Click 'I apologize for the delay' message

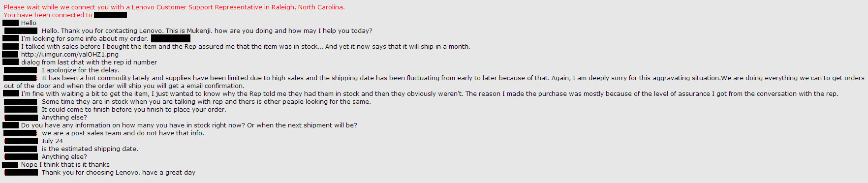pyautogui.click(x=81, y=70)
